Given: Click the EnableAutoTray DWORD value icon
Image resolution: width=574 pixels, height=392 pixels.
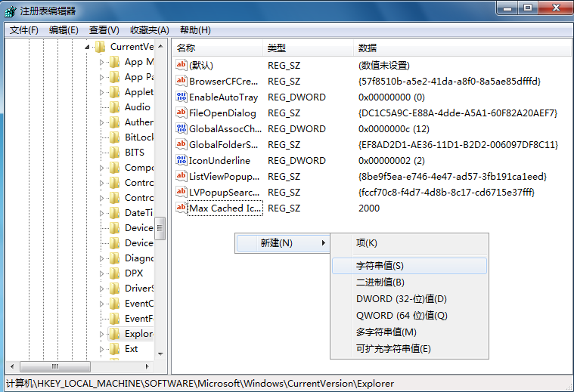Looking at the screenshot, I should click(181, 97).
